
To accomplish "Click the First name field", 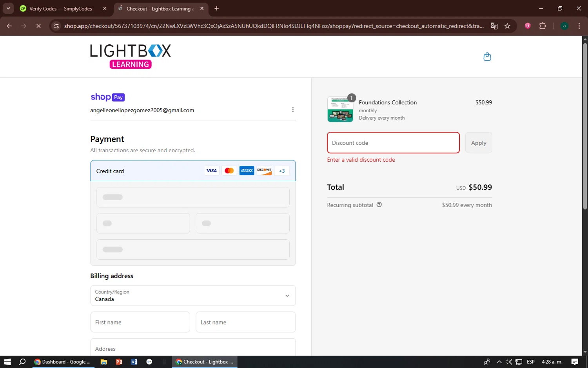I will (140, 322).
